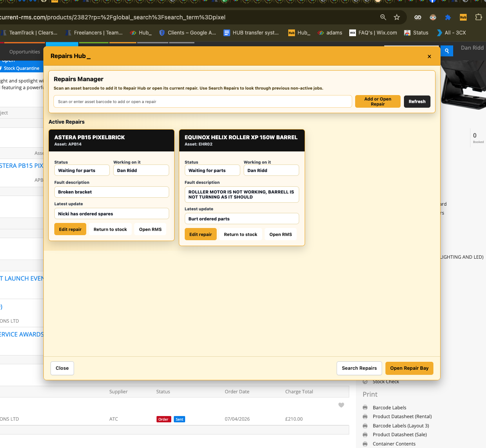Screen dimensions: 486x448
Task: Click 'Burt ordered parts' latest update
Action: click(x=242, y=219)
